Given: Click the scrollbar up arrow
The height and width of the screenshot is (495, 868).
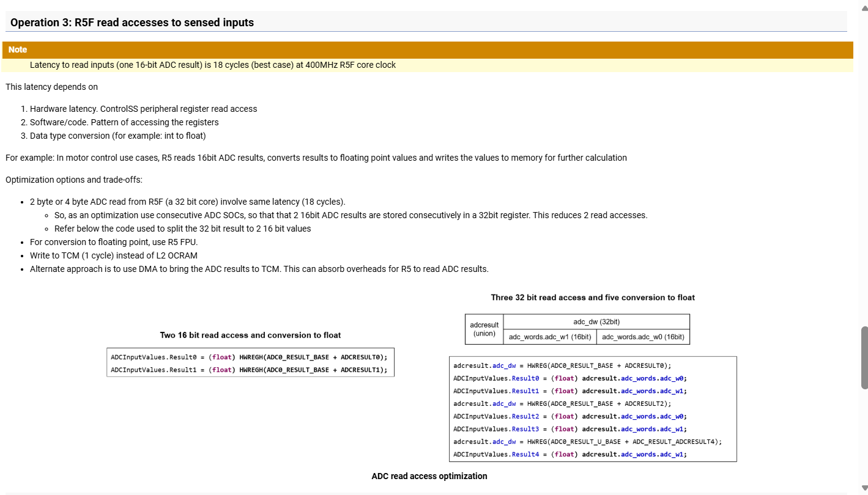Looking at the screenshot, I should point(864,7).
